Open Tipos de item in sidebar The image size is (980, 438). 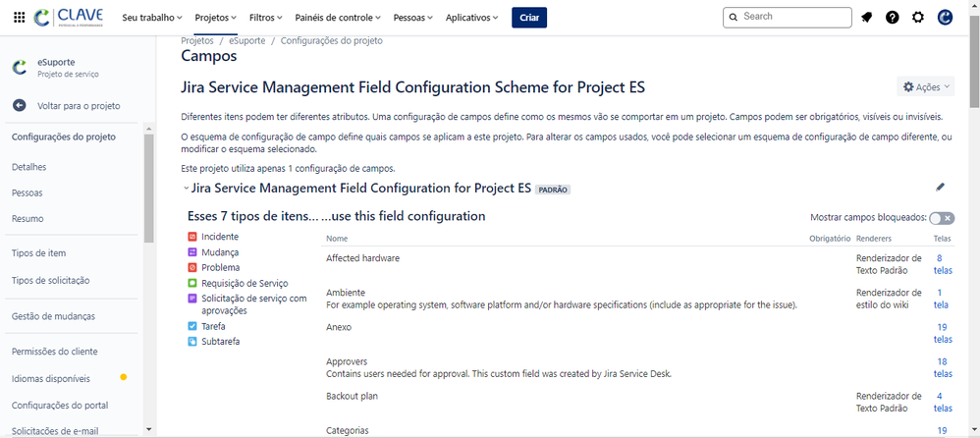[x=38, y=253]
